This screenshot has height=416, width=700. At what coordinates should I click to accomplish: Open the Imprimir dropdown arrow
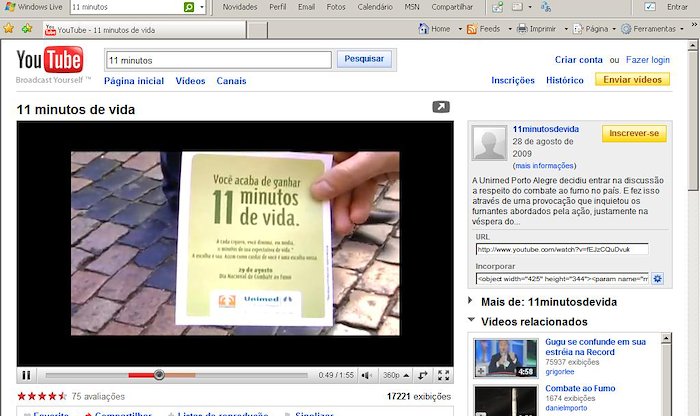(566, 29)
